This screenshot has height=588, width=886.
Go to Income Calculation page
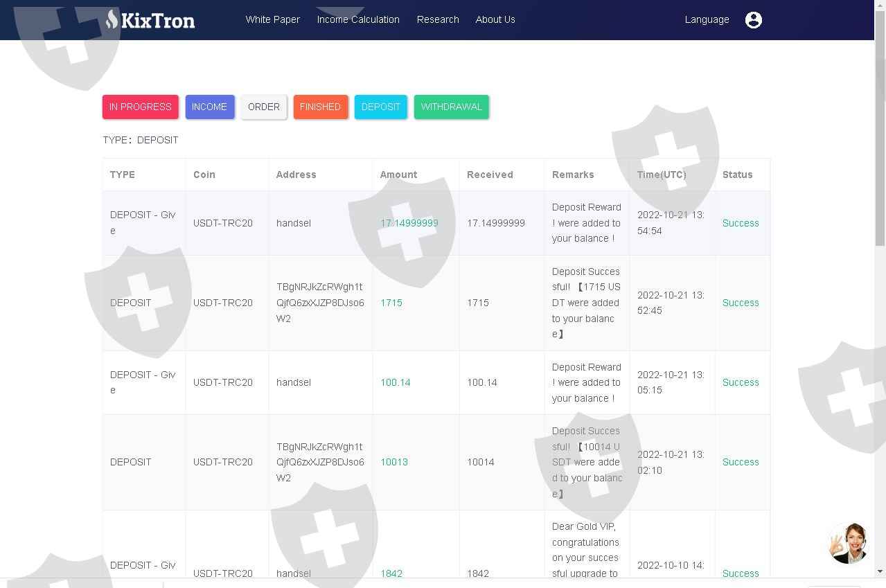358,19
